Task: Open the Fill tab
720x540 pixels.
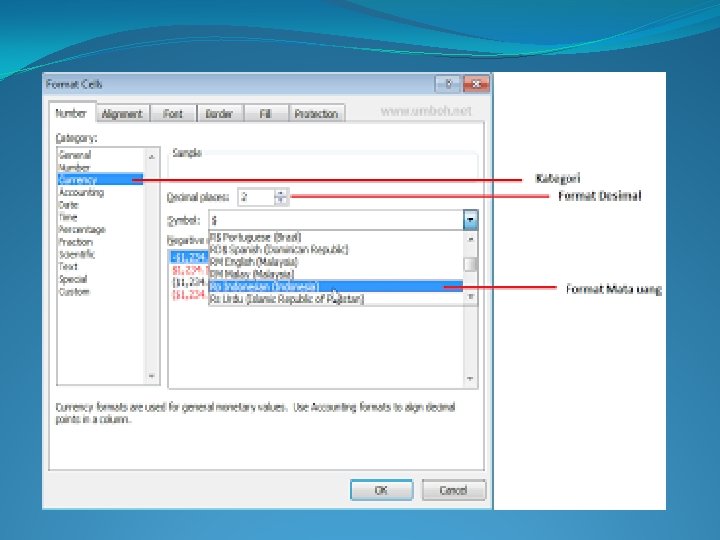Action: (265, 113)
